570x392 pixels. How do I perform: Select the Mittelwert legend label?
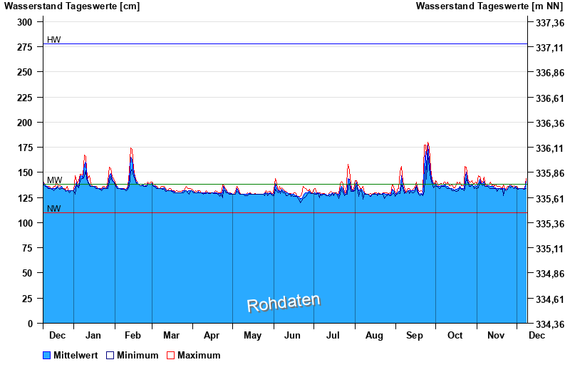pos(76,355)
